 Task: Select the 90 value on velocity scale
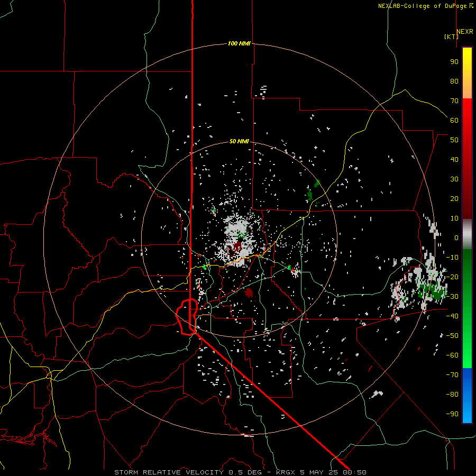[454, 62]
